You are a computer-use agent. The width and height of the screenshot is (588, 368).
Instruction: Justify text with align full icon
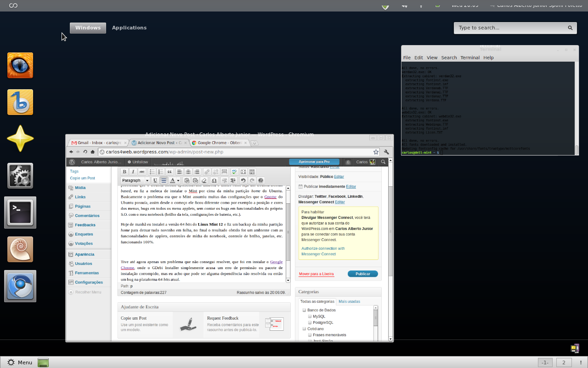click(x=164, y=180)
